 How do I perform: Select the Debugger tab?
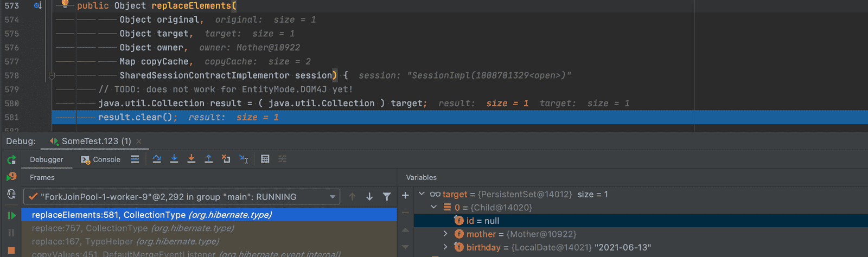pyautogui.click(x=47, y=159)
